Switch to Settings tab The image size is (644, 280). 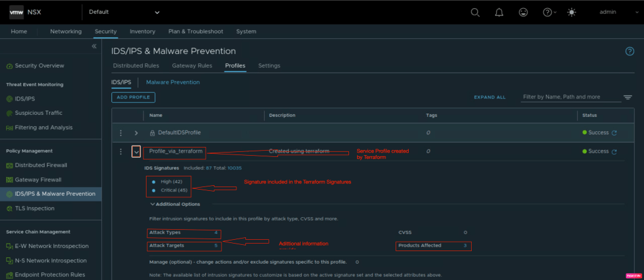tap(269, 65)
